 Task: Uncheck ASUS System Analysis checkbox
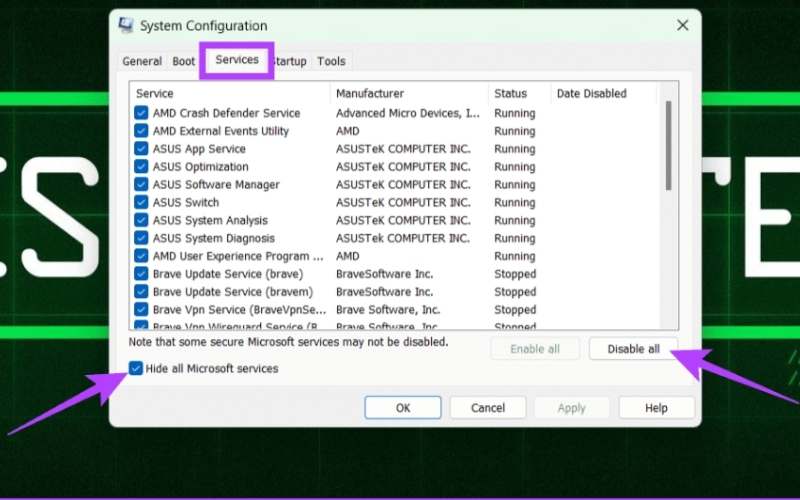pyautogui.click(x=141, y=220)
